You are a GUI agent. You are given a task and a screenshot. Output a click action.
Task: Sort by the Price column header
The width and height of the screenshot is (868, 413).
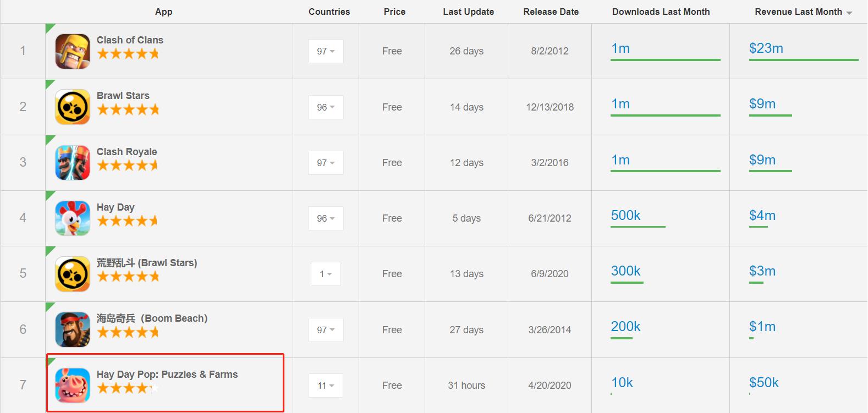pyautogui.click(x=394, y=12)
